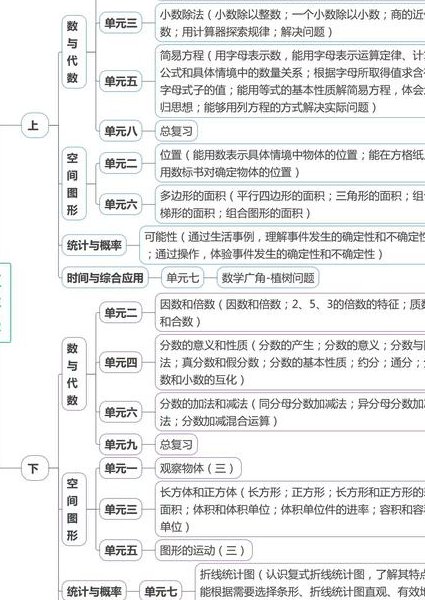This screenshot has width=425, height=600.
Task: Click 单元二 node next to 位置
Action: tap(120, 163)
